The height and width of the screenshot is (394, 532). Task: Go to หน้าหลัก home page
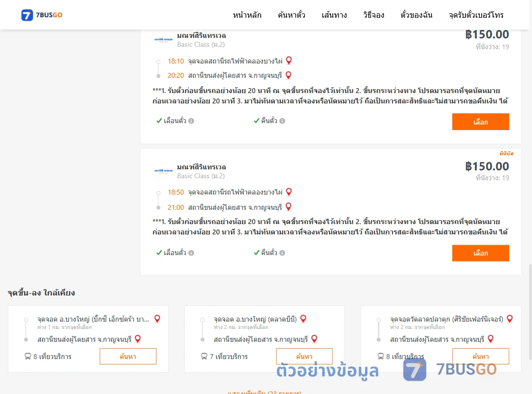coord(247,15)
